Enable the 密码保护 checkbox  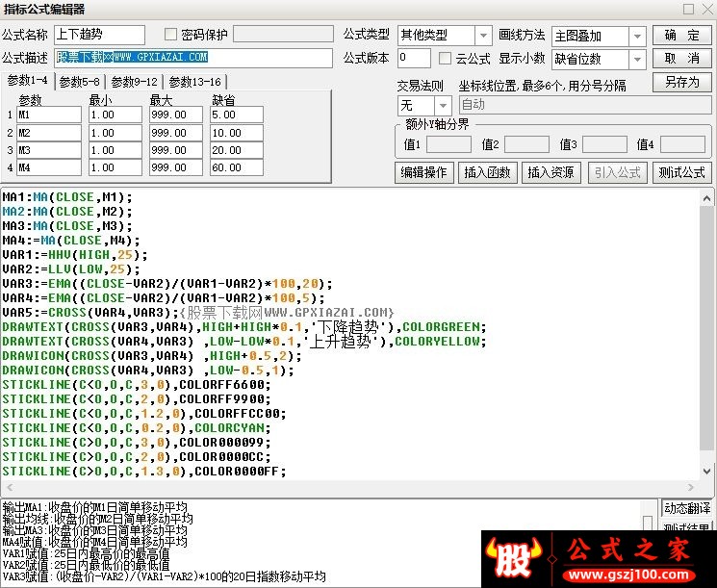170,35
